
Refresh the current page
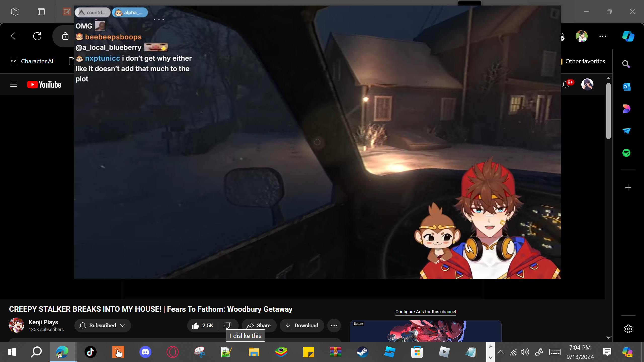pos(37,36)
